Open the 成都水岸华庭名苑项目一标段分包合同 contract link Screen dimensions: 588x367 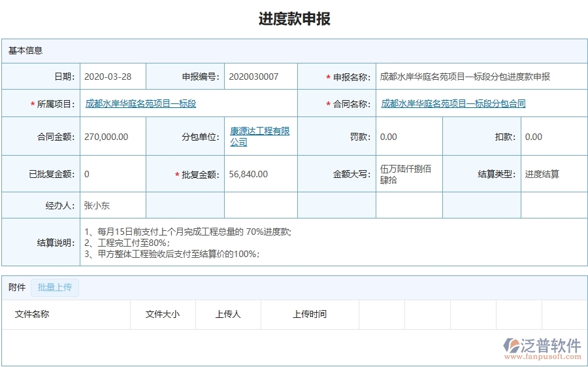coord(453,103)
